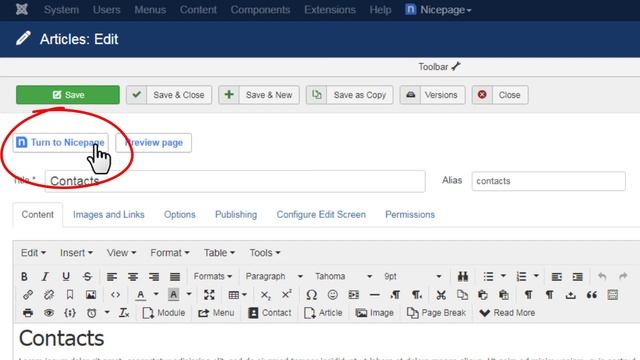Switch to Images and Links tab
Viewport: 640px width, 360px height.
coord(109,215)
